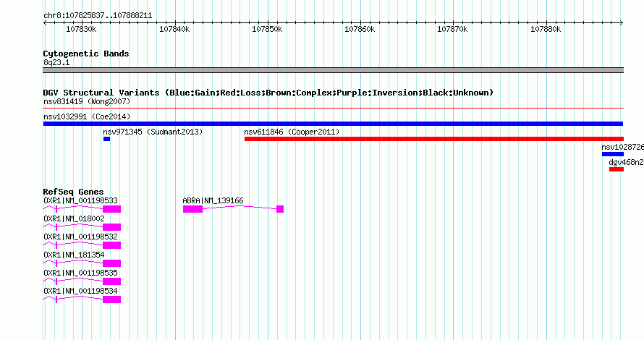Screen dimensions: 644x340
Task: Select the OXR1 NM_001198532 magenta exon block
Action: pos(111,245)
